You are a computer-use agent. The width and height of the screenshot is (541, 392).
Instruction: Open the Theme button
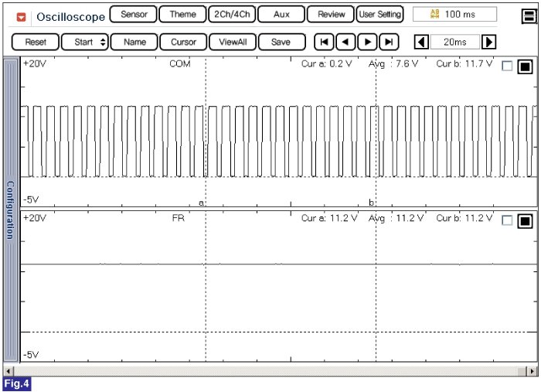pos(183,15)
